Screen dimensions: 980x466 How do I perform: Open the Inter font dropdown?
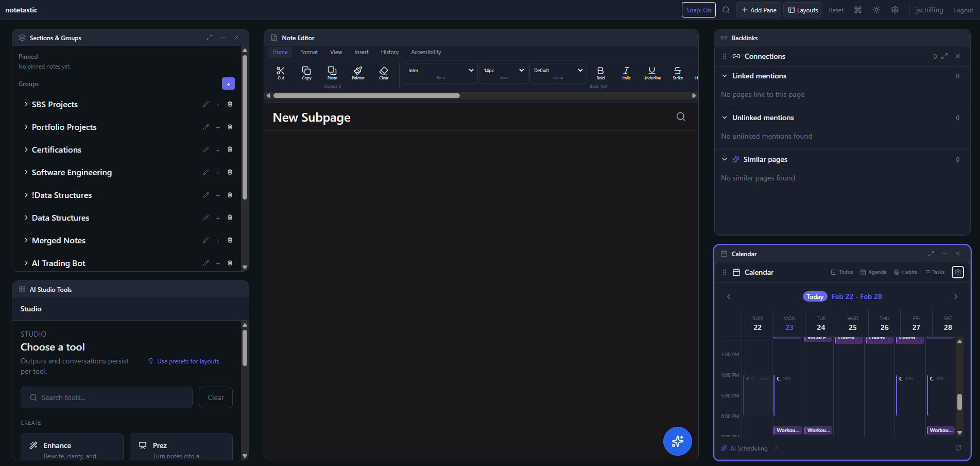tap(441, 71)
